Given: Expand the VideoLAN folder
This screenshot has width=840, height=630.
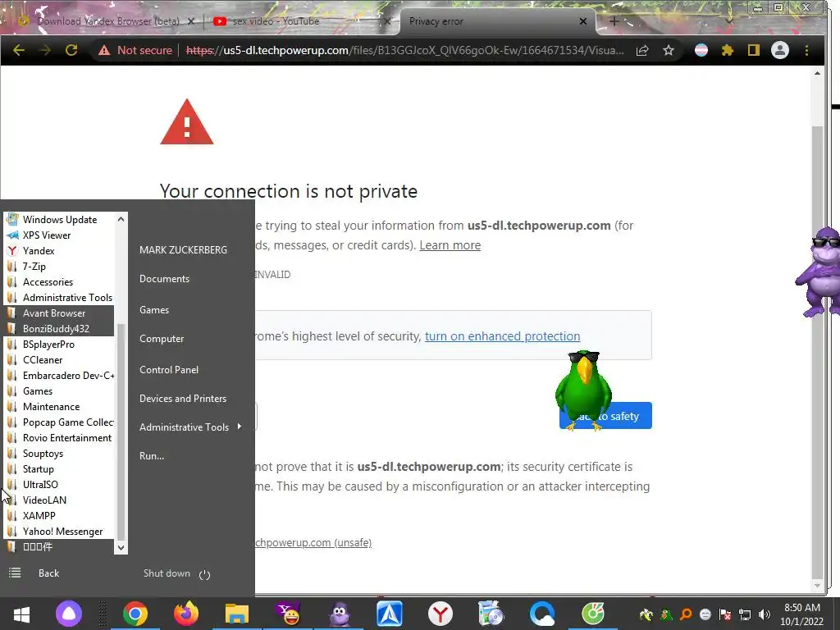Looking at the screenshot, I should 59,500.
